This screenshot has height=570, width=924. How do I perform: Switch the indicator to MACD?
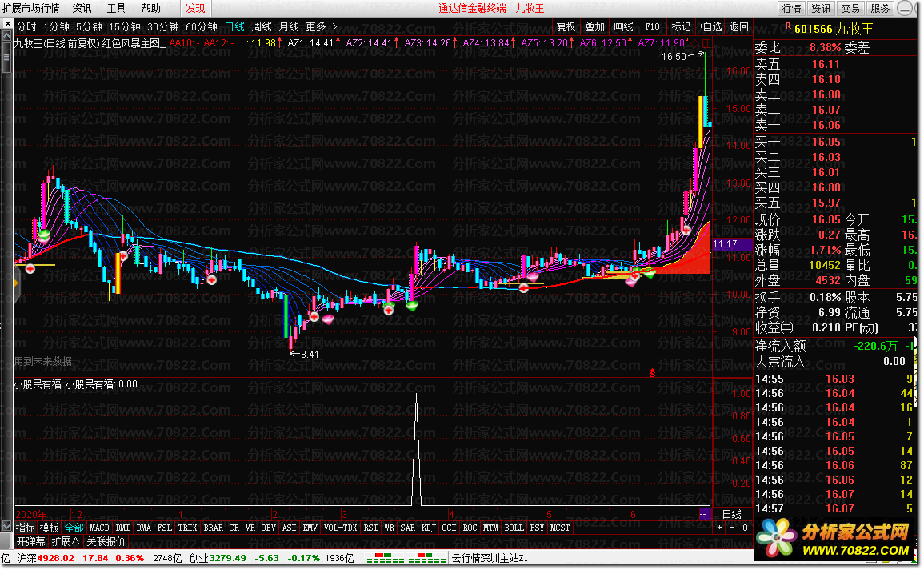[99, 528]
